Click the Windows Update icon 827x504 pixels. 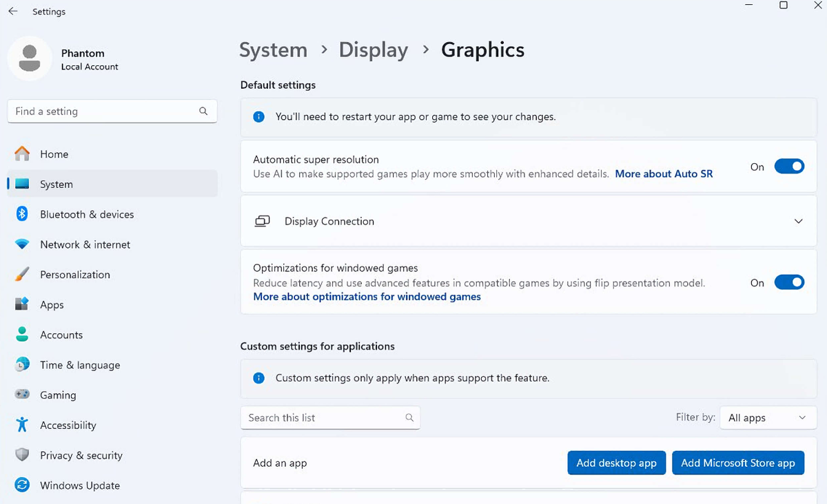click(x=22, y=485)
